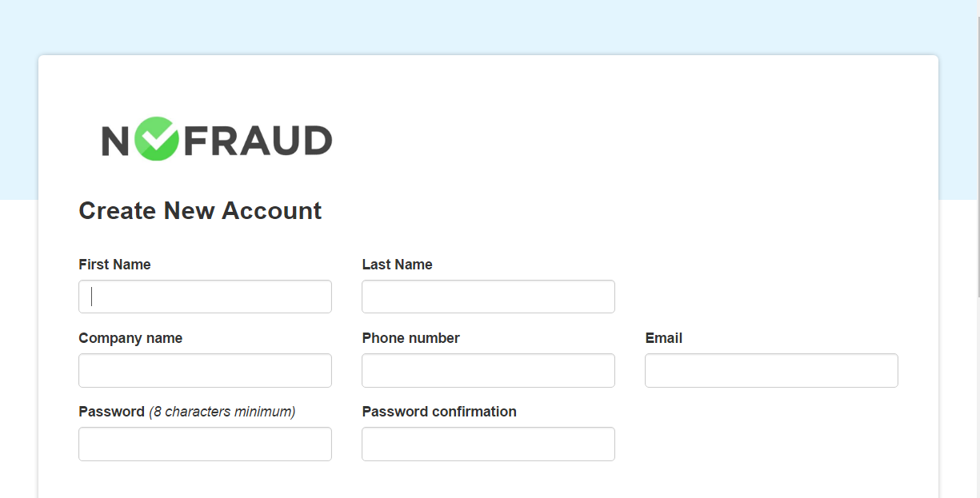Click the Last Name label
980x498 pixels.
(x=397, y=265)
